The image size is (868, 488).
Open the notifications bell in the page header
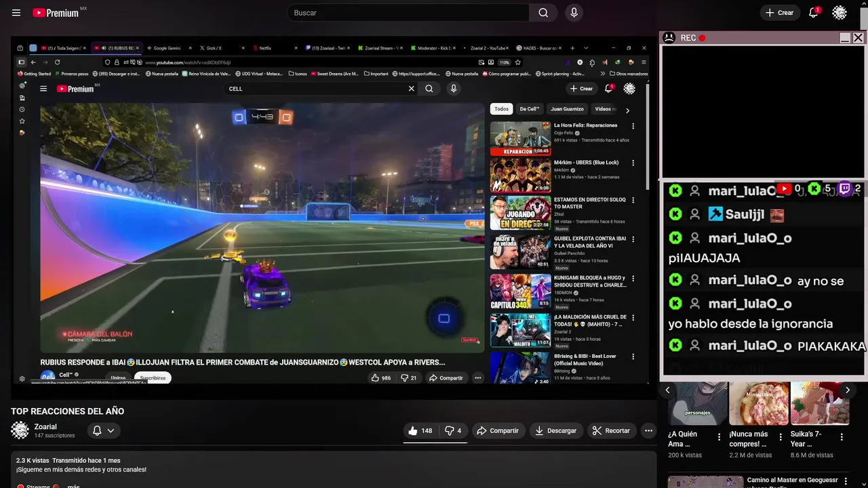[x=814, y=13]
